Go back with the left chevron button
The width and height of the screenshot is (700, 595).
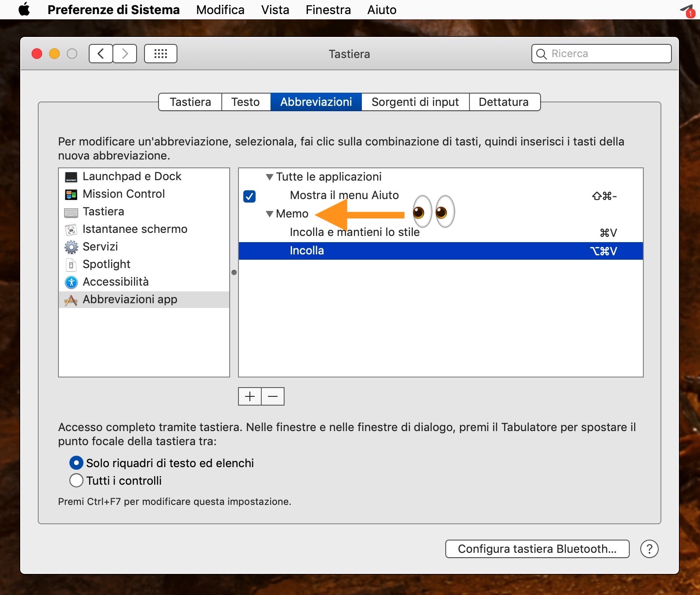point(101,54)
